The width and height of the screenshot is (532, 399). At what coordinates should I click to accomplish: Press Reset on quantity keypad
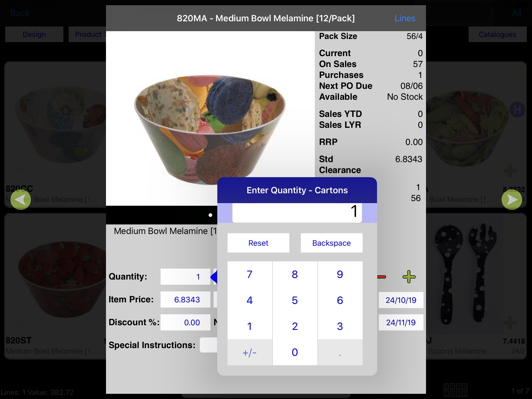click(x=258, y=243)
